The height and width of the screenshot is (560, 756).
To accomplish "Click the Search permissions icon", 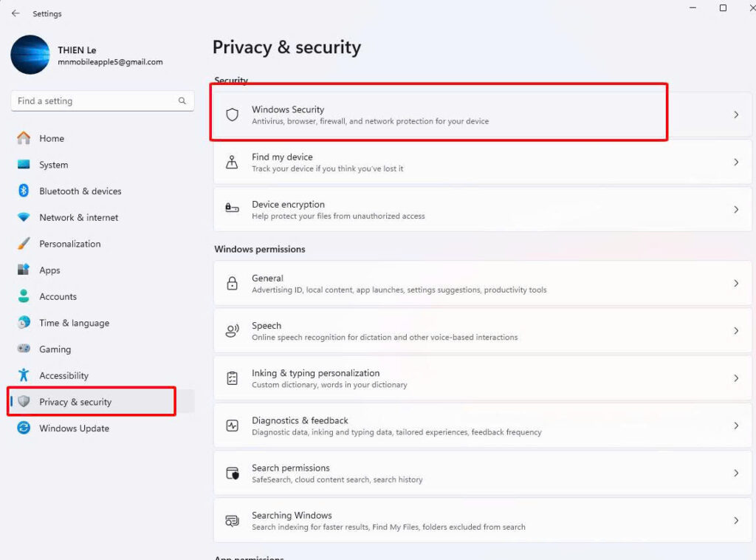I will tap(233, 473).
